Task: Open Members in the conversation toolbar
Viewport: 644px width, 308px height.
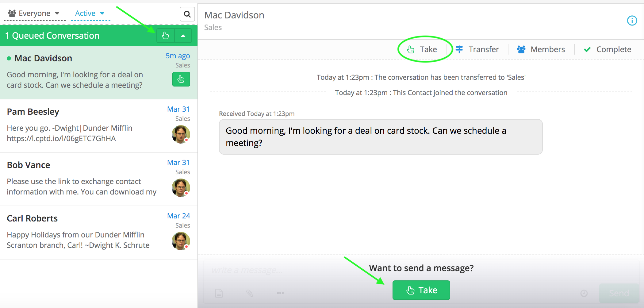Action: pos(541,49)
